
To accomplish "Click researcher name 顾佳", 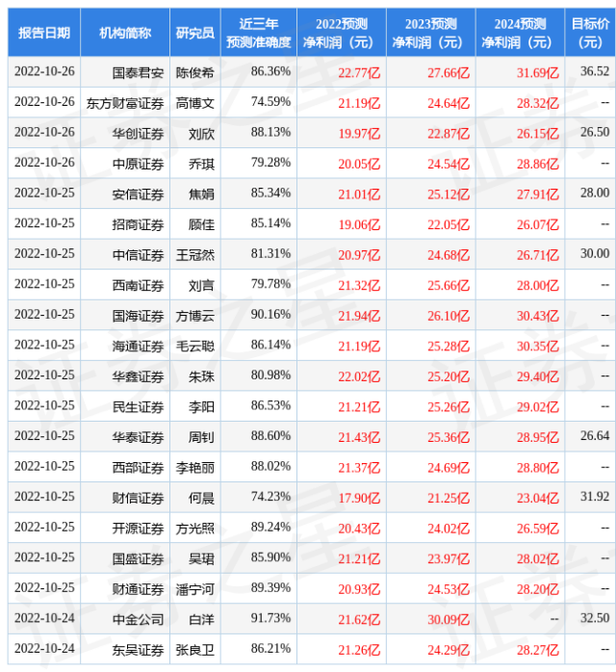I will pos(201,224).
